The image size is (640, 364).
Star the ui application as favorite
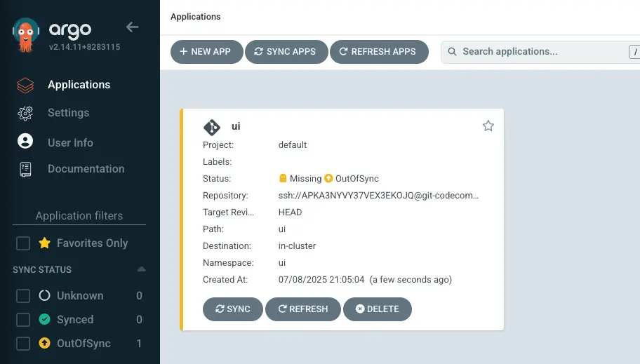[x=488, y=126]
